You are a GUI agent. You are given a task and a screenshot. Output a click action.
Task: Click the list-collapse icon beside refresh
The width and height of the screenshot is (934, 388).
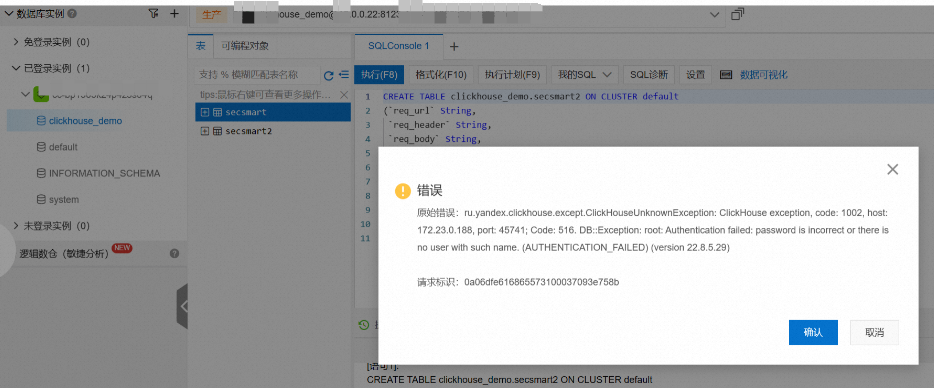click(344, 75)
